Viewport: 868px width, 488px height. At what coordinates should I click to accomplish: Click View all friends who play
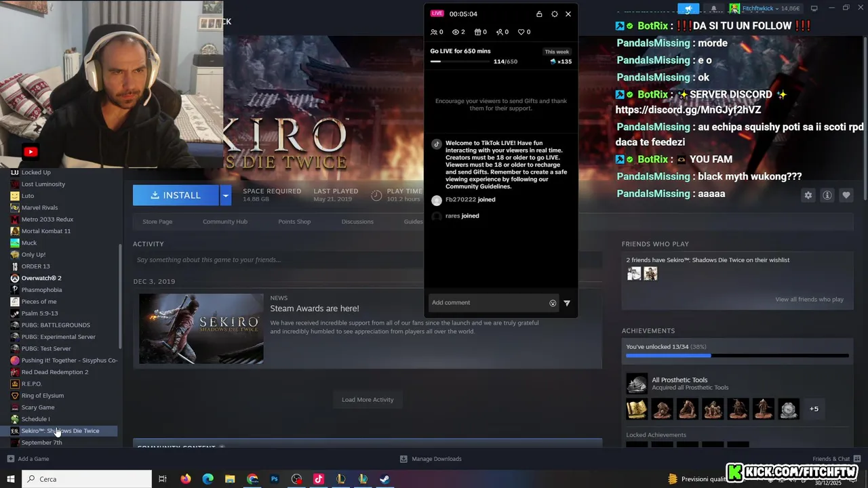point(809,300)
